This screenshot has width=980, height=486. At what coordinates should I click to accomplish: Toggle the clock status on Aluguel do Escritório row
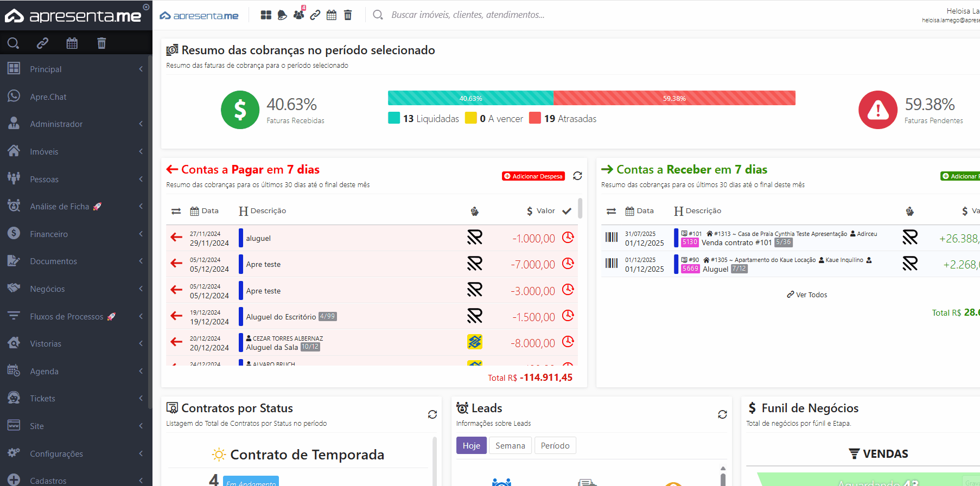pos(568,316)
